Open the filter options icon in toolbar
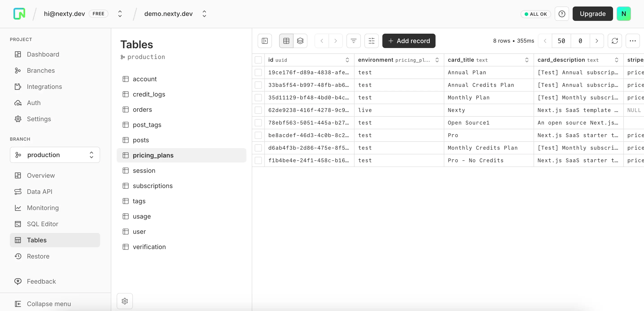The height and width of the screenshot is (311, 644). pos(353,41)
